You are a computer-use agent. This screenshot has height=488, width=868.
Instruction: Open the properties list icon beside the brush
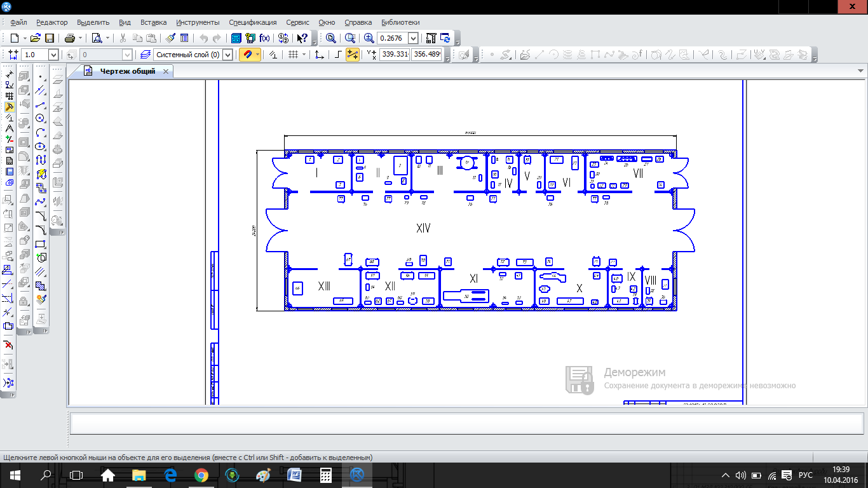click(x=184, y=38)
